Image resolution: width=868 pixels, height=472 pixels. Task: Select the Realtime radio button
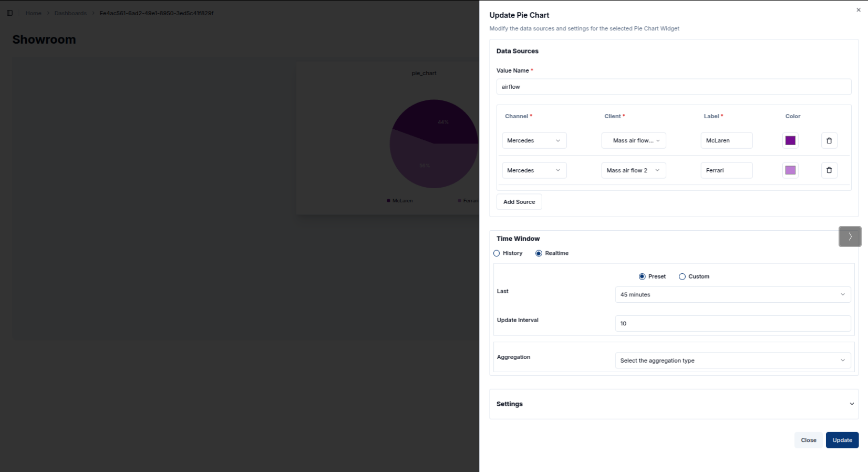tap(539, 253)
